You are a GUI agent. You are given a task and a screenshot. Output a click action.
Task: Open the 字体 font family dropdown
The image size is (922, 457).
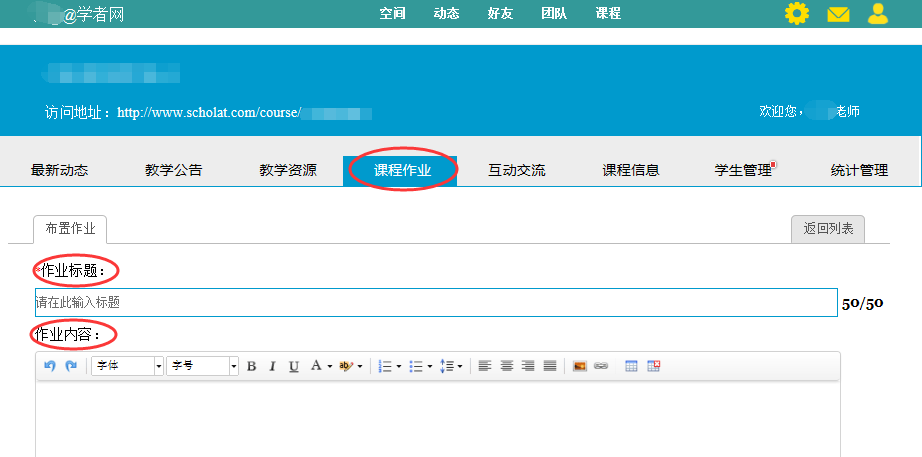pos(127,366)
